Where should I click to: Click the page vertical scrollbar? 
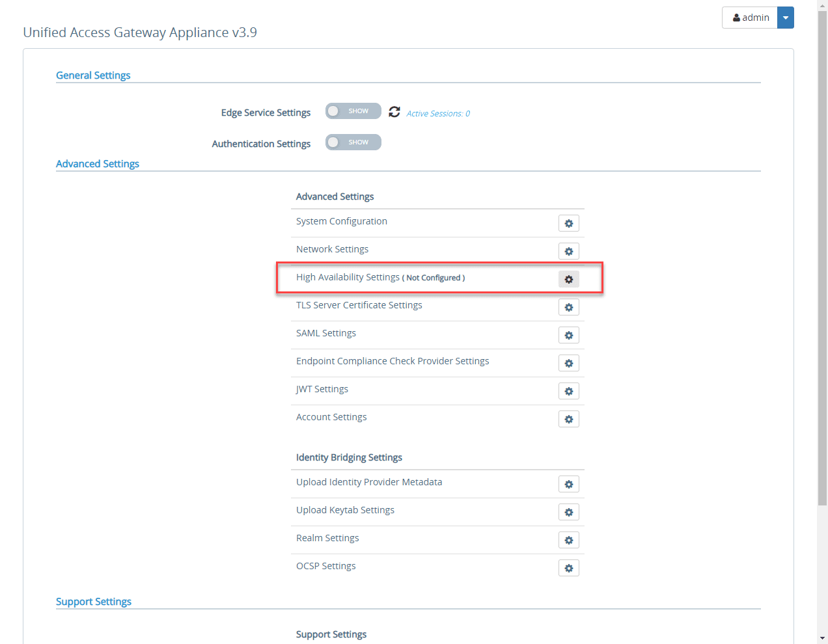(822, 260)
